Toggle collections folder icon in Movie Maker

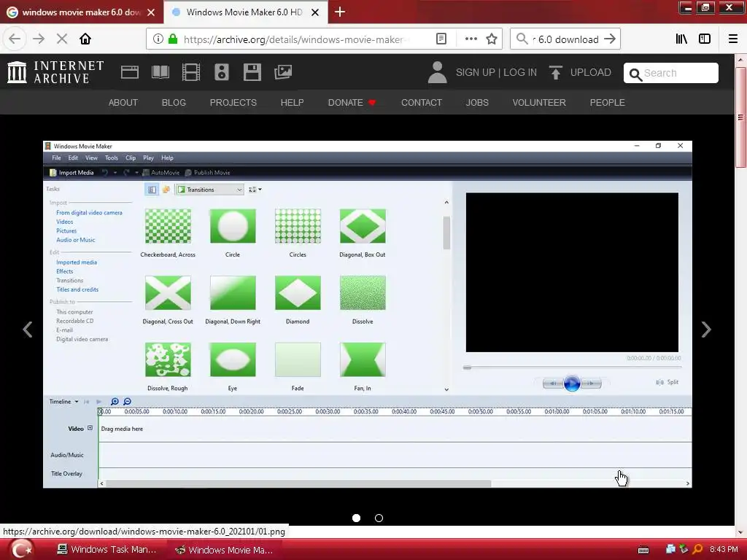pyautogui.click(x=166, y=190)
